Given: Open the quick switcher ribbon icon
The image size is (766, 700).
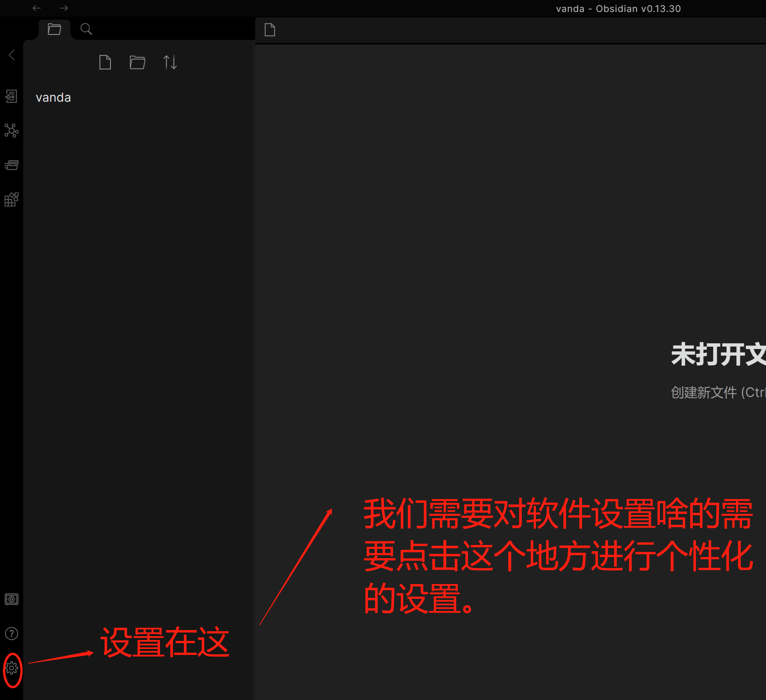Looking at the screenshot, I should 11,96.
